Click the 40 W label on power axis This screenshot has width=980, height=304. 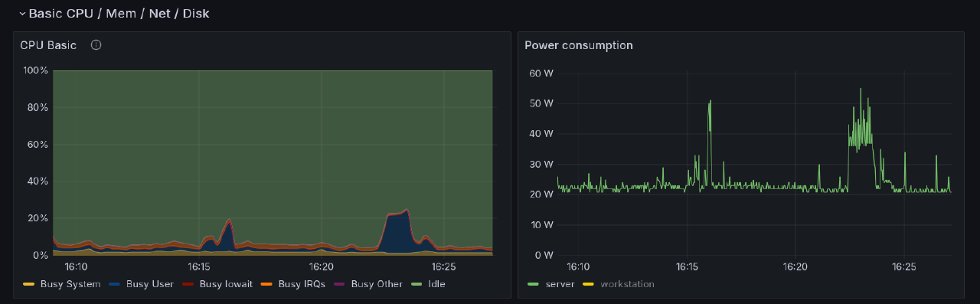tap(541, 133)
